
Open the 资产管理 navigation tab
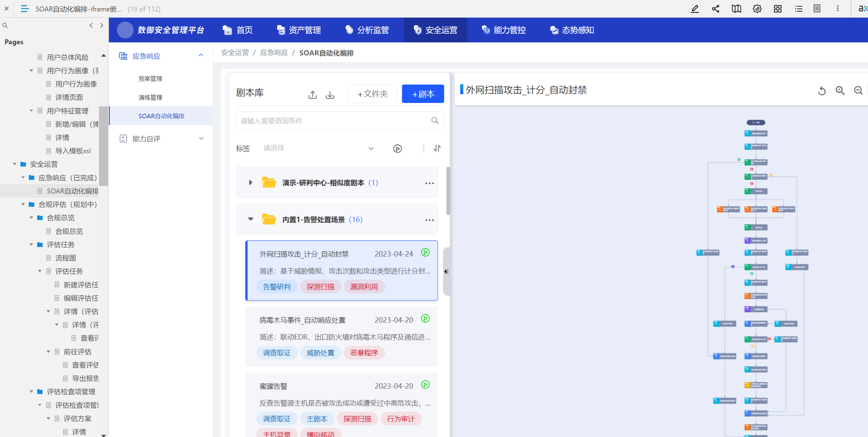(299, 30)
